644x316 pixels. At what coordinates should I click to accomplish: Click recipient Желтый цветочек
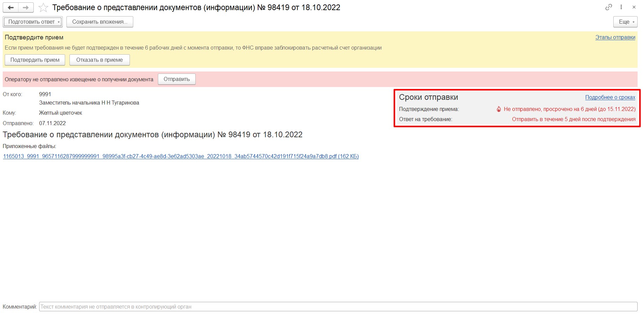[61, 113]
